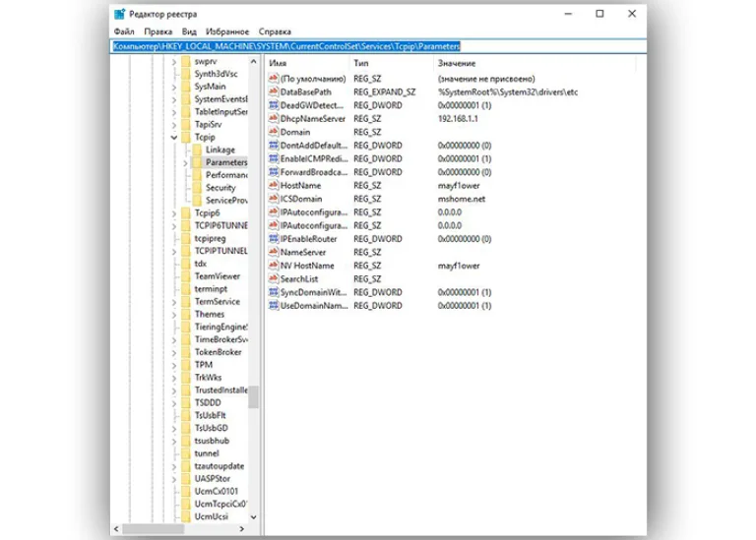Select the terminpt key in tree
The height and width of the screenshot is (540, 756).
coord(211,289)
